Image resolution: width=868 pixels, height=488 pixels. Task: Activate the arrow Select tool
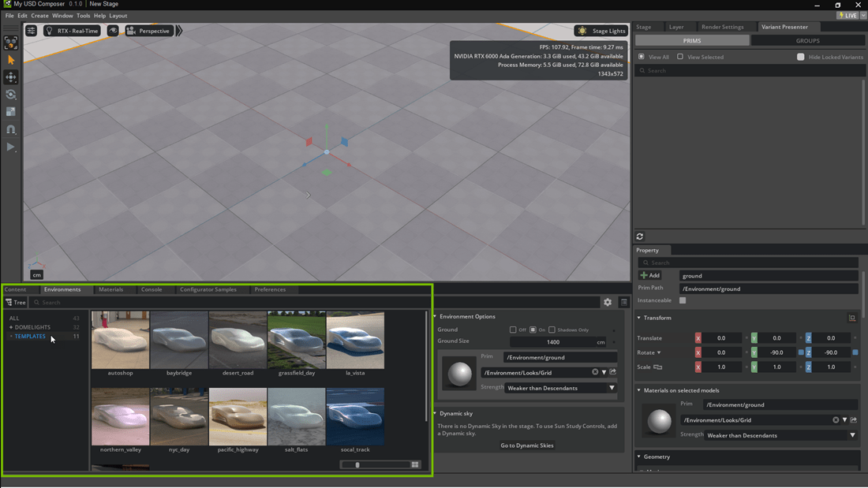pos(10,60)
